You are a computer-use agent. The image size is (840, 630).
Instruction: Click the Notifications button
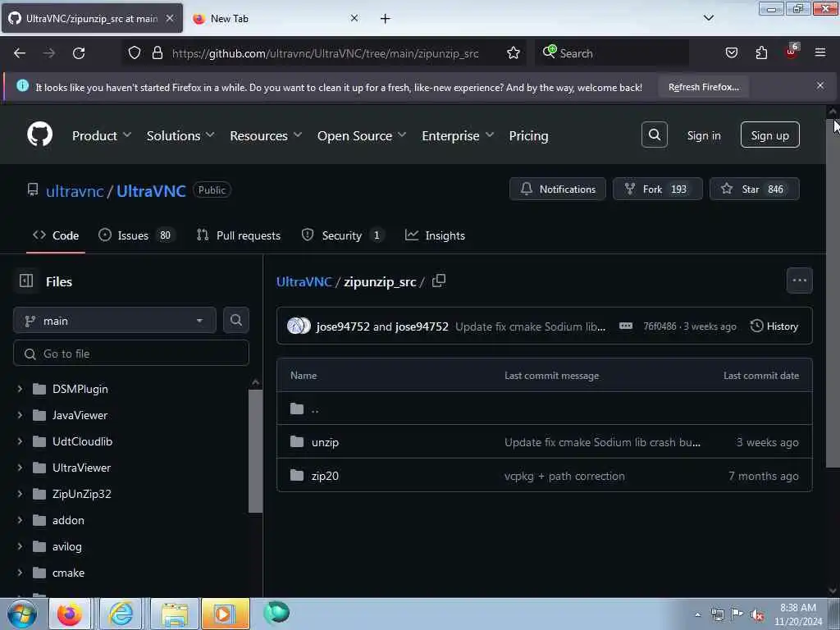click(558, 189)
